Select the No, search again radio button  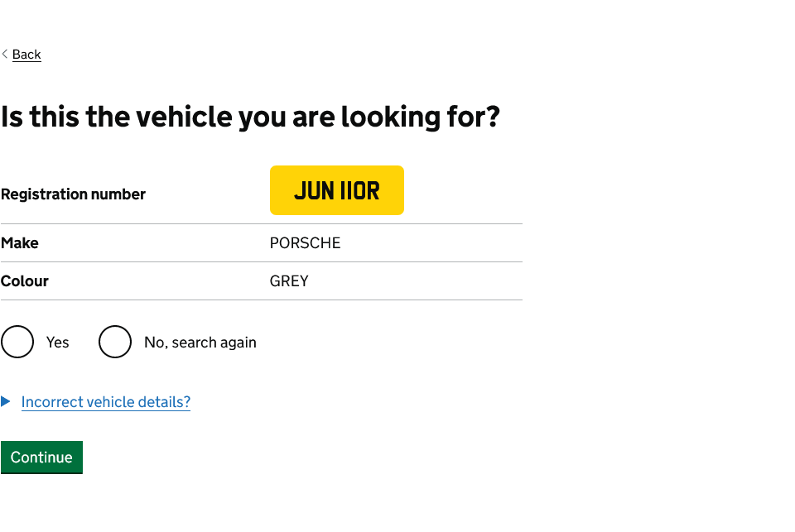pos(115,342)
